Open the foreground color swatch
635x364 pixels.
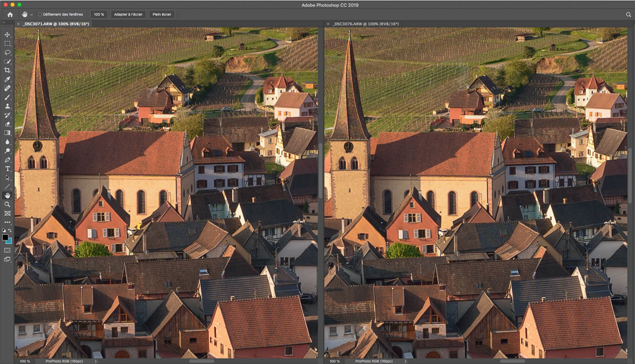click(x=5, y=237)
